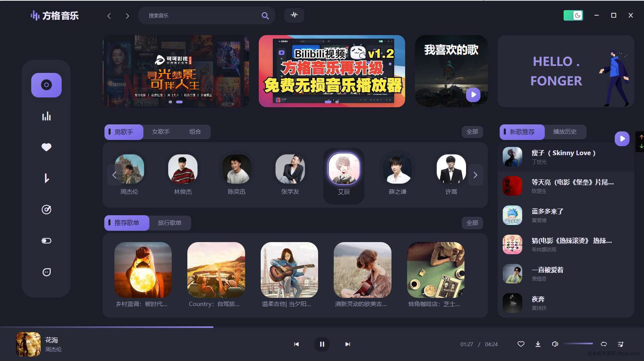
Task: Open the Bilibili v1.2 banner
Action: pos(332,71)
